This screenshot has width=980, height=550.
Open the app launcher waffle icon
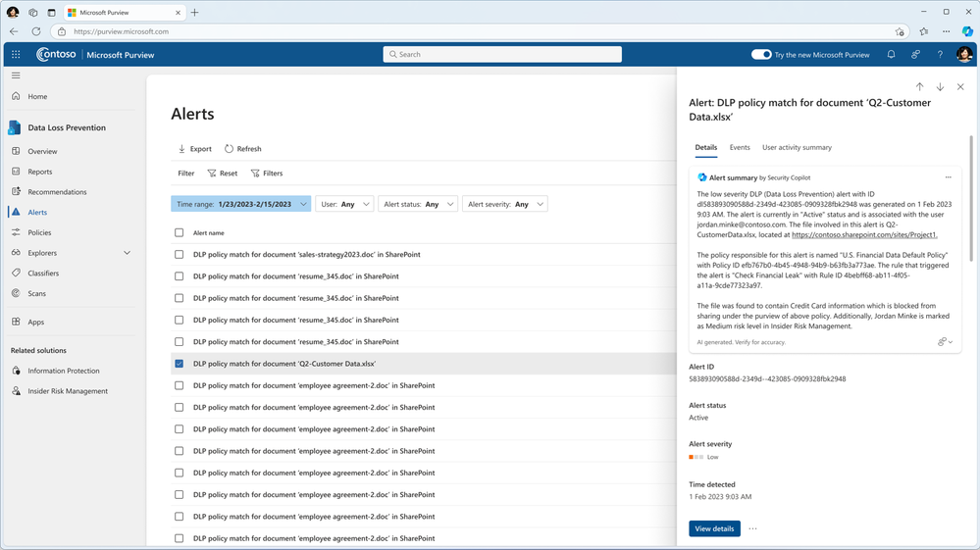[x=16, y=54]
